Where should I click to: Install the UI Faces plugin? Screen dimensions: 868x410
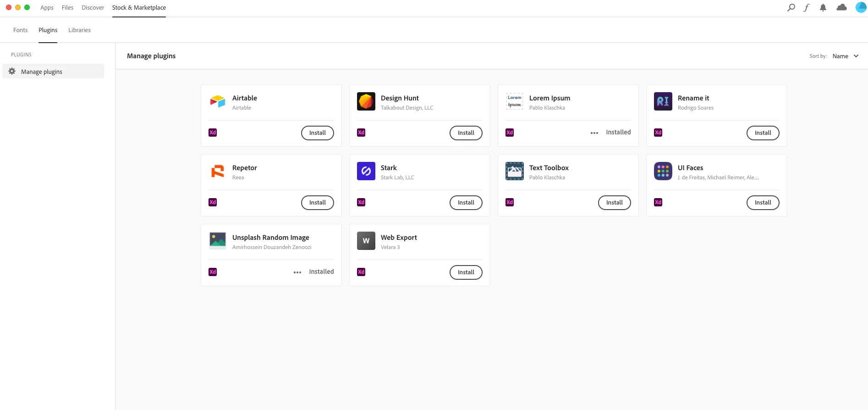coord(763,203)
